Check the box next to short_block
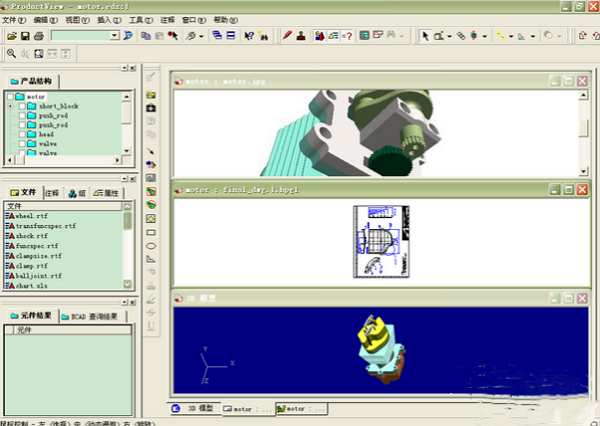This screenshot has width=600, height=426. pos(22,106)
